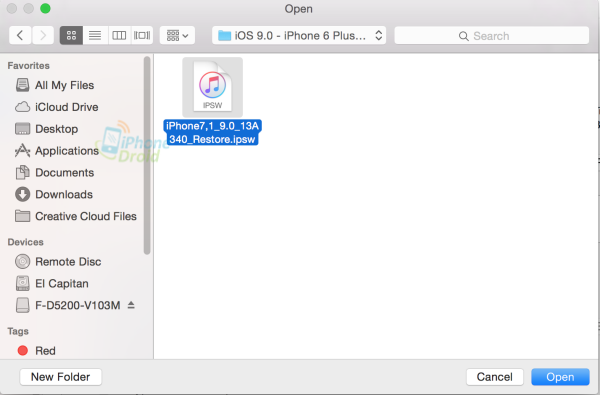Click the red tag color dot
Image resolution: width=600 pixels, height=395 pixels.
(23, 351)
